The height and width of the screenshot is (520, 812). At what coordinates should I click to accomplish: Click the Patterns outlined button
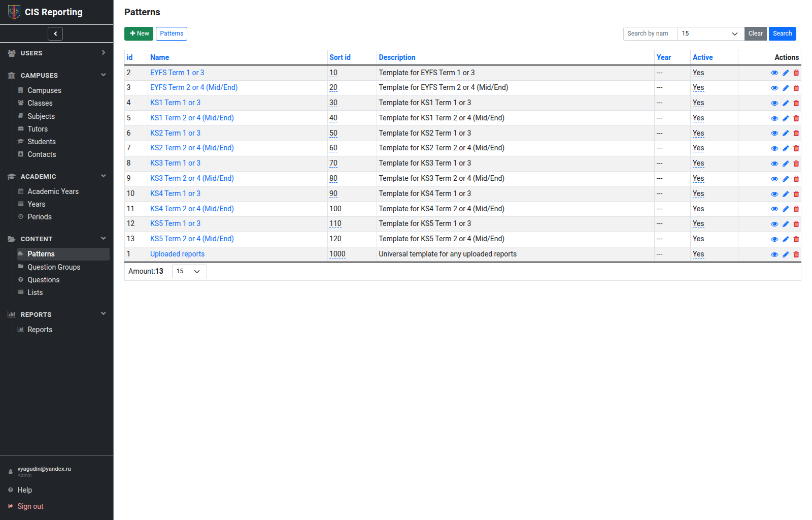[172, 34]
